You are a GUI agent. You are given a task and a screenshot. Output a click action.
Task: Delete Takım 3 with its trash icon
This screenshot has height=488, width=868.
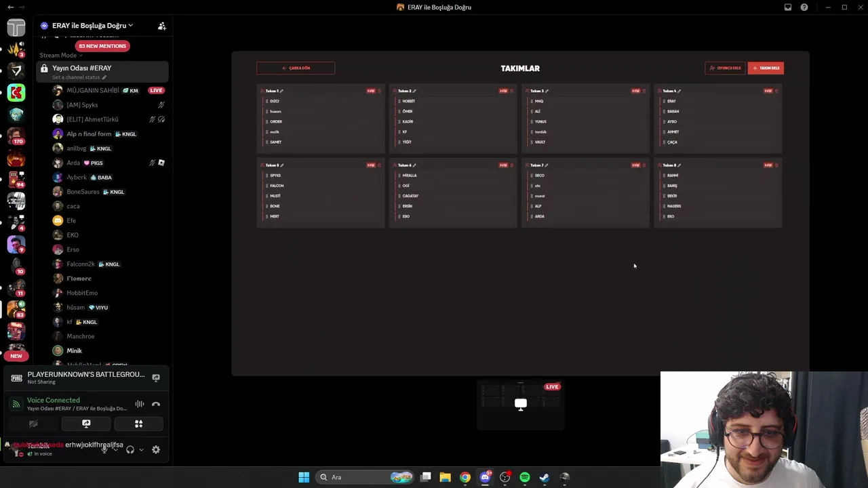point(644,91)
